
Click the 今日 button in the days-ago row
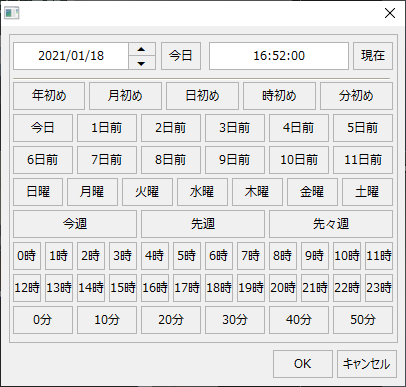(x=43, y=128)
